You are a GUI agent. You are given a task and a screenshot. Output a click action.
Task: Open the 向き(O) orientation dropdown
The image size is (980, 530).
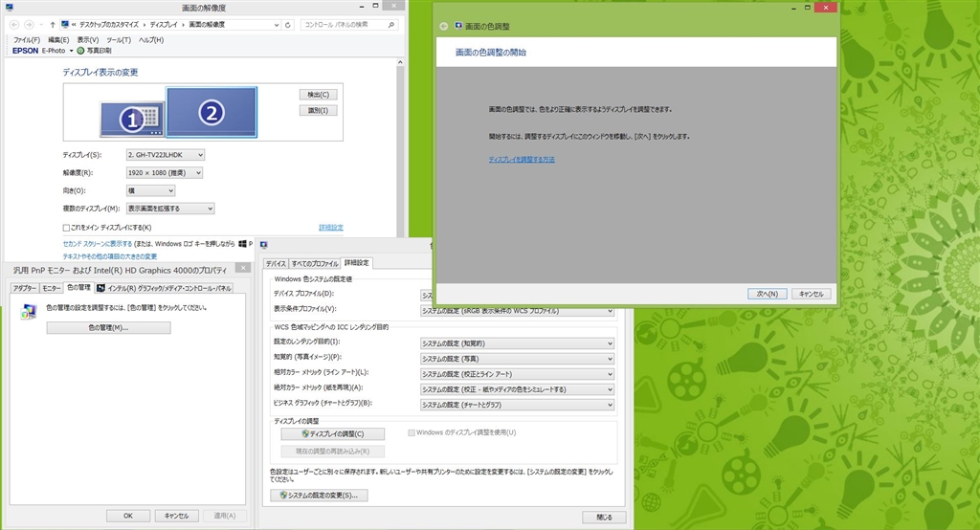[150, 190]
